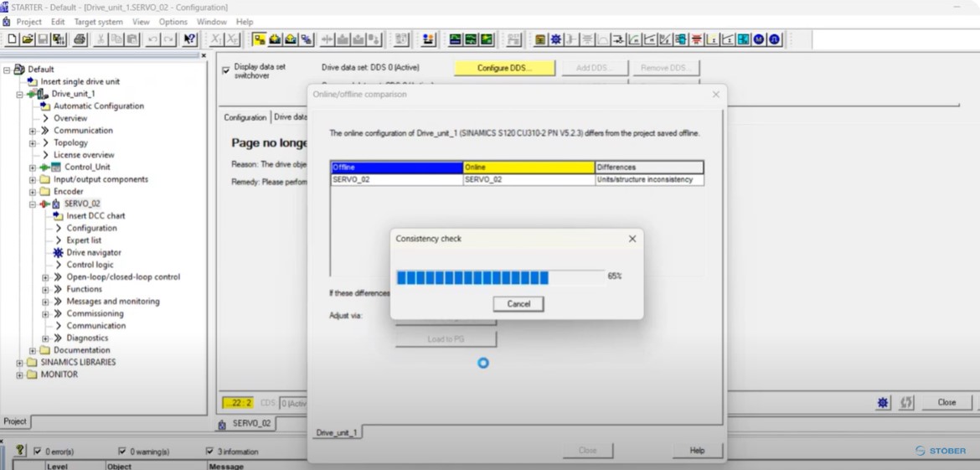Activate the What's This help arrow icon
This screenshot has height=470, width=980.
190,39
